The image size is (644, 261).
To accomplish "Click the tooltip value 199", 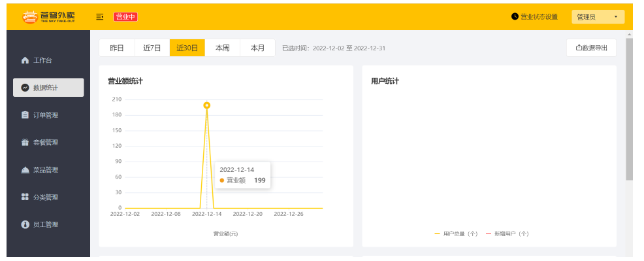I will pyautogui.click(x=259, y=180).
